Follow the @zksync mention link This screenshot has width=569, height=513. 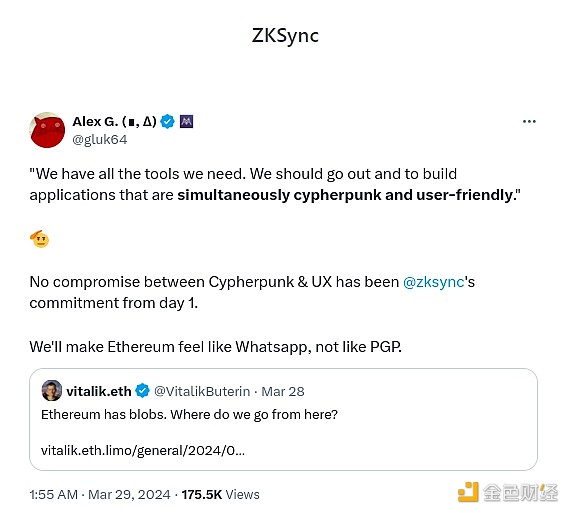point(434,282)
